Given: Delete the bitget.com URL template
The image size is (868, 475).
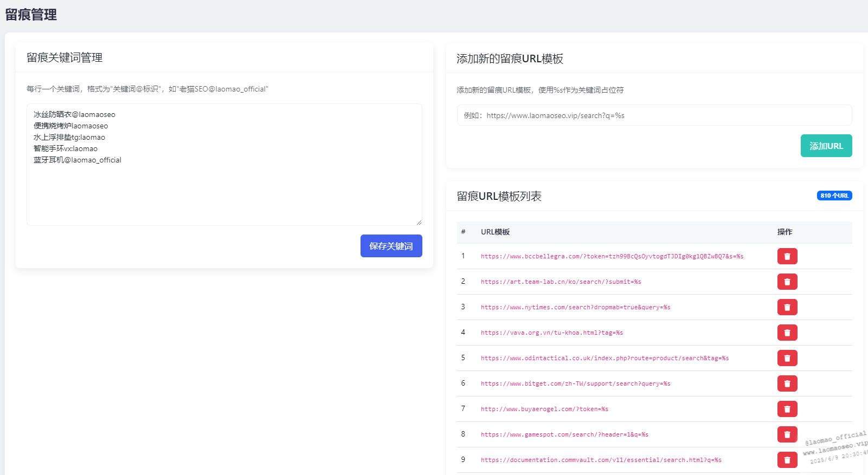Looking at the screenshot, I should 787,383.
